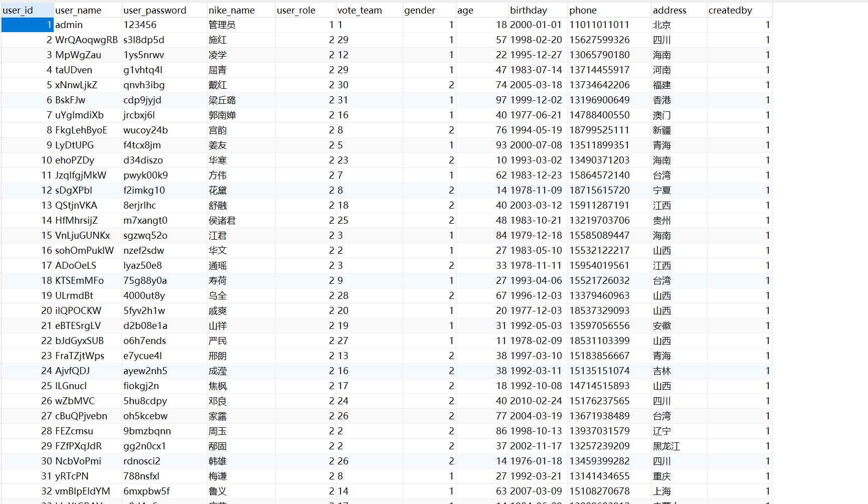Sort by the user_name column header
Screen dimensions: 868x504
[87, 10]
